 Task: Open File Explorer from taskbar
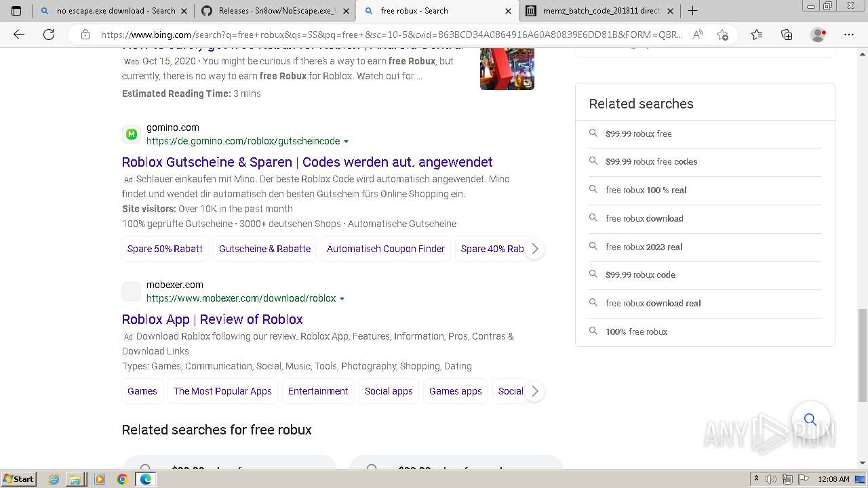(x=75, y=479)
